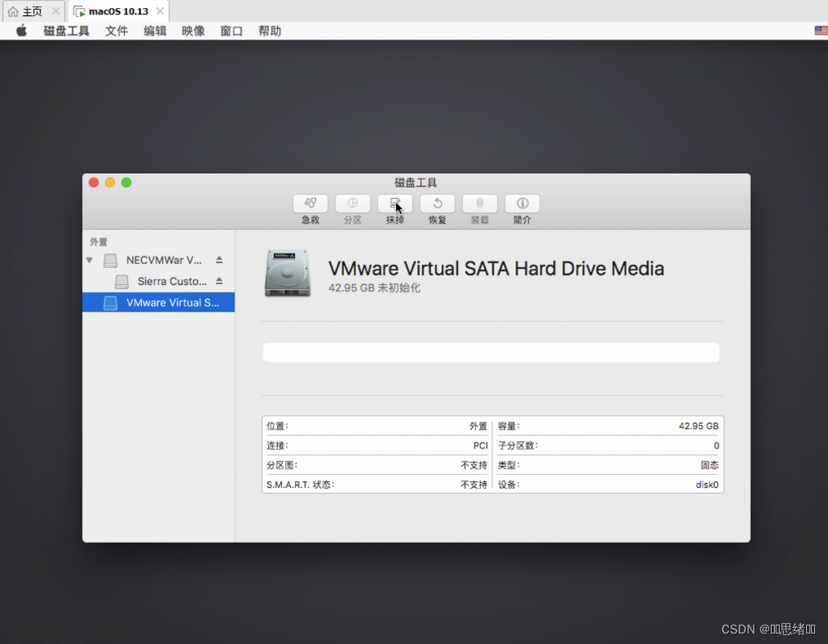
Task: Open the 磁盘工具 application menu
Action: click(67, 31)
